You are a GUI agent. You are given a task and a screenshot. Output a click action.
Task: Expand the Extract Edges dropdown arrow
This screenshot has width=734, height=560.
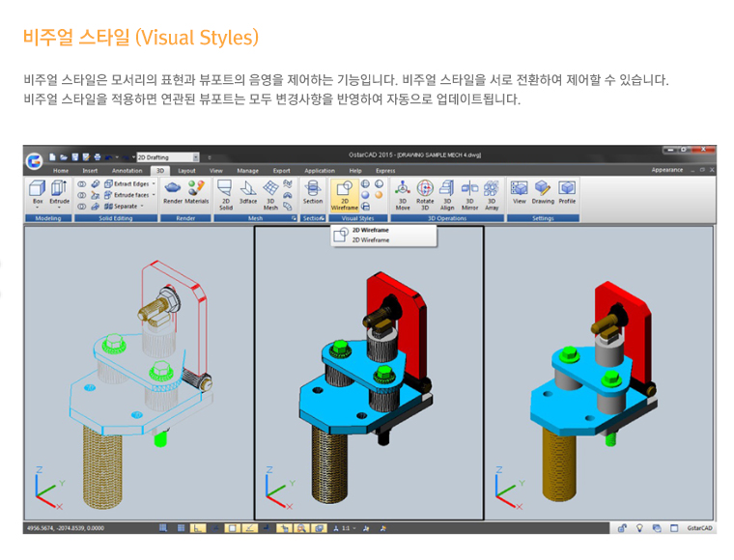click(155, 182)
